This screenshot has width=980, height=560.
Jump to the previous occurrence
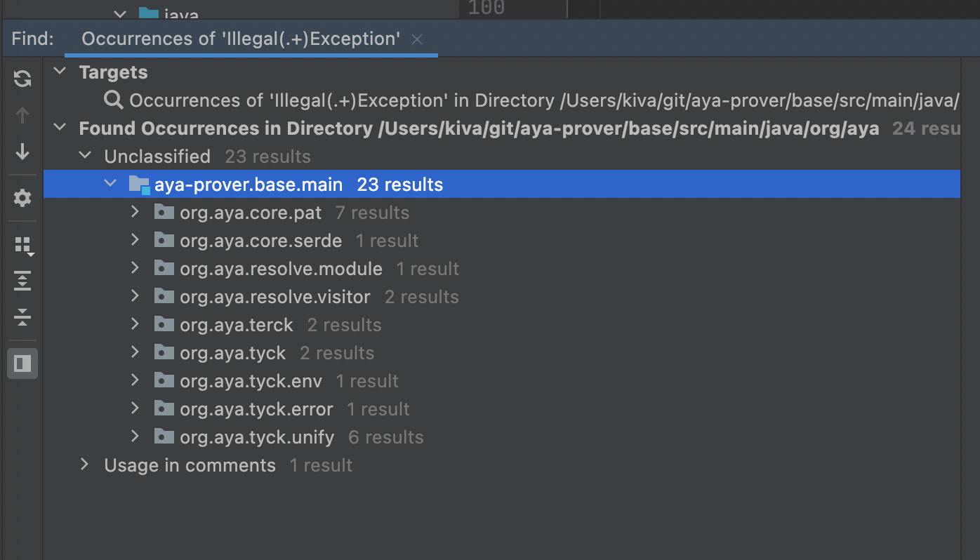click(21, 114)
